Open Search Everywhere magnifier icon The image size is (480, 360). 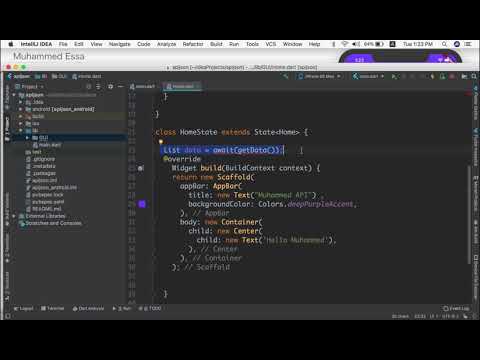(474, 77)
